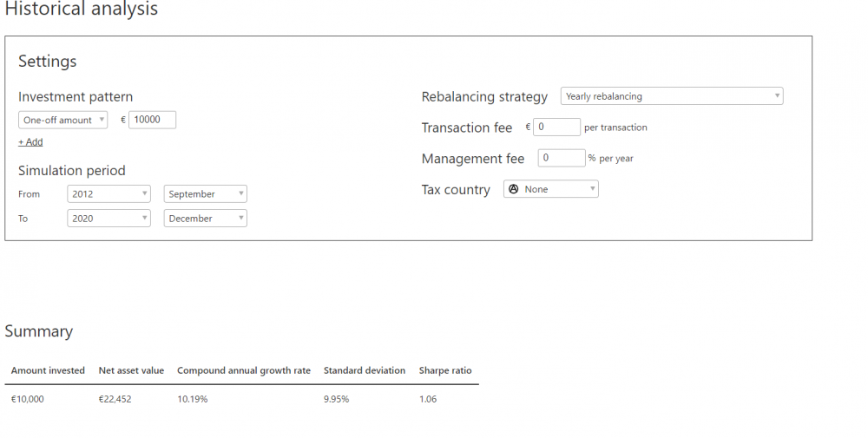The height and width of the screenshot is (438, 868).
Task: Click the None icon in Tax country
Action: tap(513, 189)
